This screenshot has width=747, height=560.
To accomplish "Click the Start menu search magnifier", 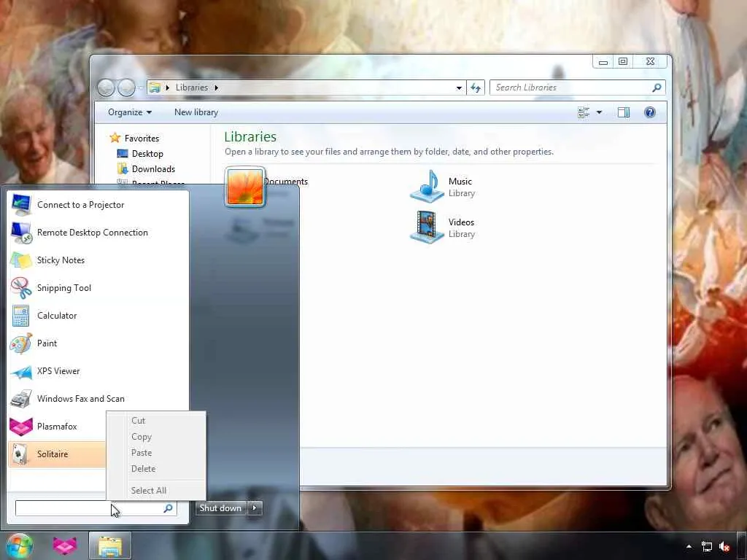I will (169, 508).
